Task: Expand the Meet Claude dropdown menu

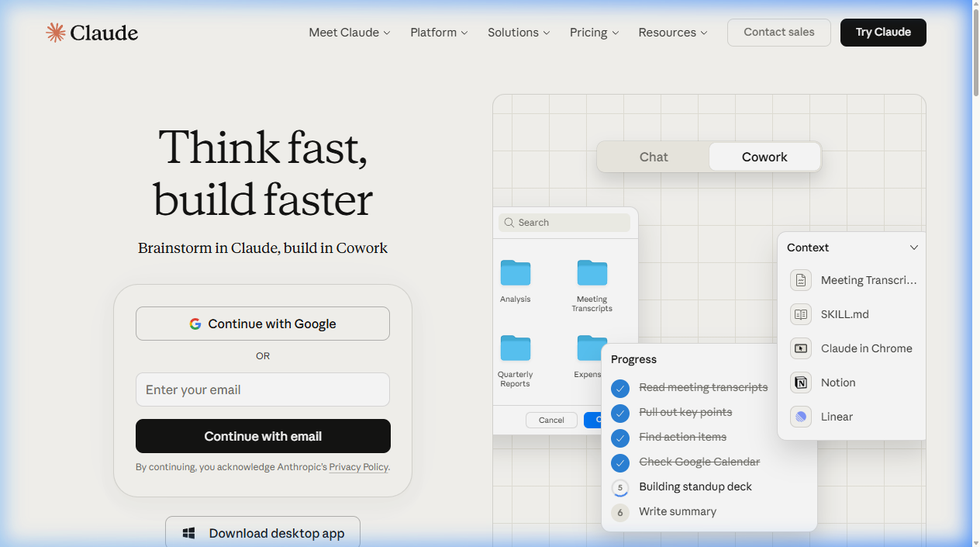Action: tap(350, 33)
